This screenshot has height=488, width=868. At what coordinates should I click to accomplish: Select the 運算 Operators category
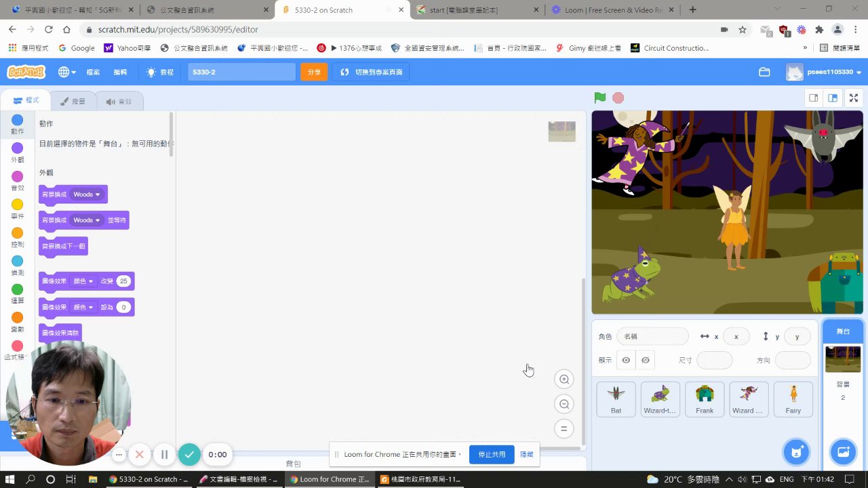tap(17, 294)
